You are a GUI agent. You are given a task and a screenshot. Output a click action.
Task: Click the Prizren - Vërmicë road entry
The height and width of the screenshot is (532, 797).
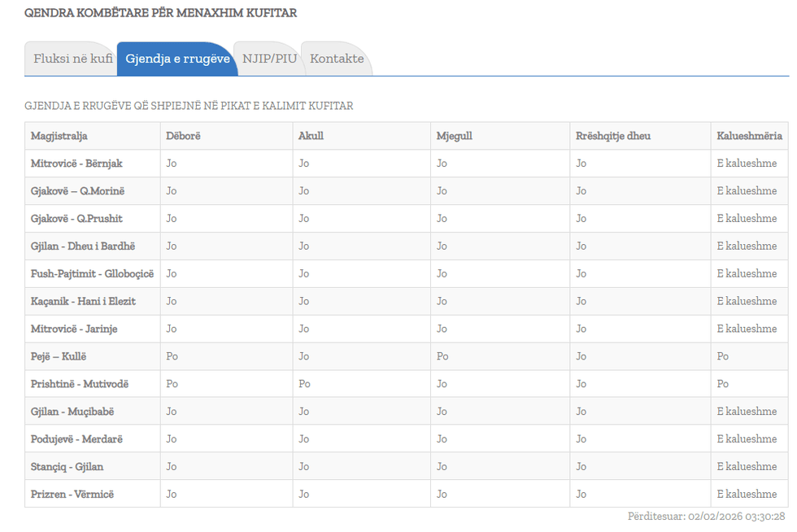[72, 494]
